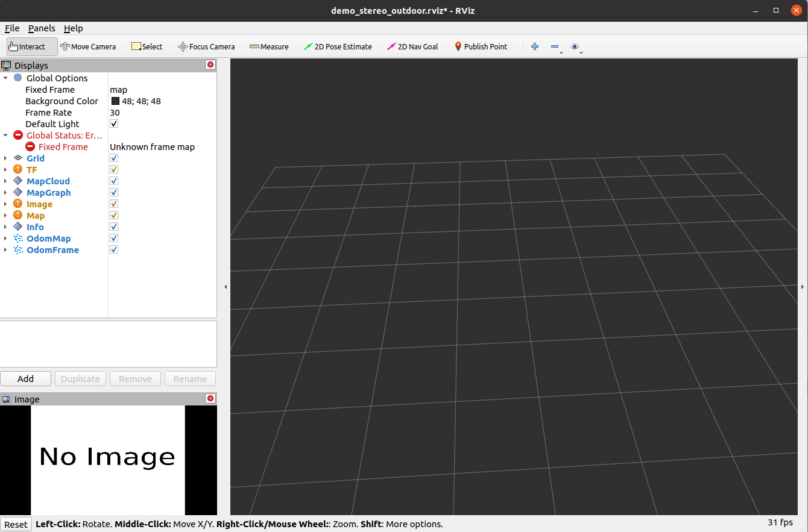Activate the Focus Camera tool
808x532 pixels.
(x=206, y=46)
